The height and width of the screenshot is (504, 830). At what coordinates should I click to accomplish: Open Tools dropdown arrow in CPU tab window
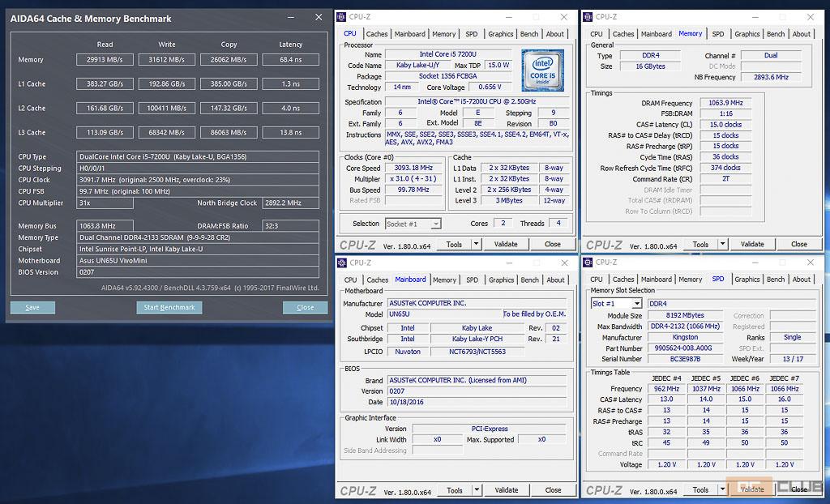(476, 244)
